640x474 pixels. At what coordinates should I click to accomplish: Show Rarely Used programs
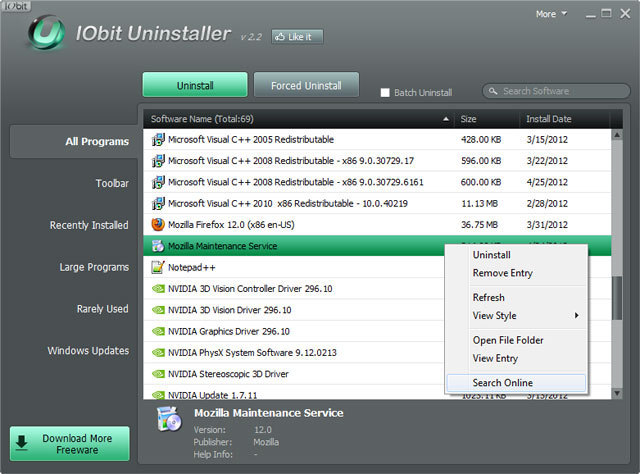[102, 309]
